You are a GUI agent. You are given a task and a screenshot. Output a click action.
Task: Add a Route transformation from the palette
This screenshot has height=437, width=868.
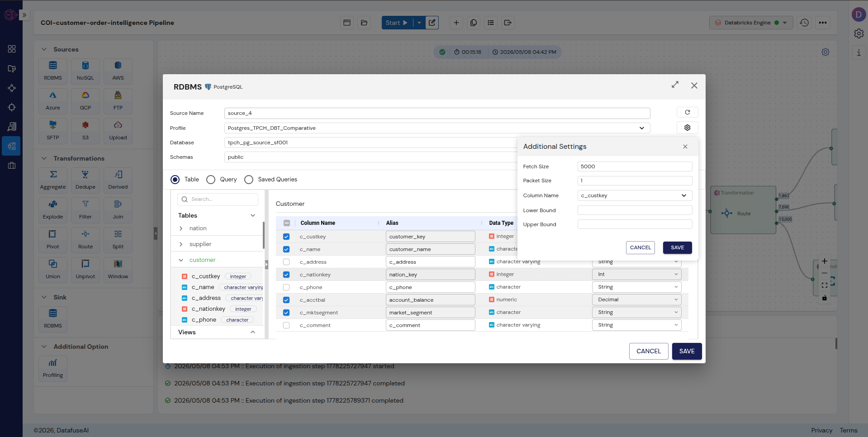pos(85,239)
